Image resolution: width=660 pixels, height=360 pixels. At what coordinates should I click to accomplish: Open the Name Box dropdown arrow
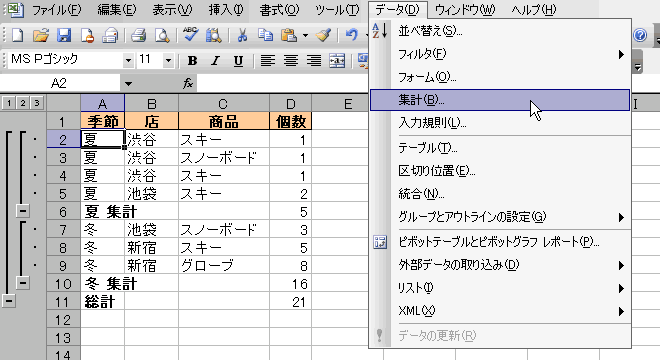point(128,84)
